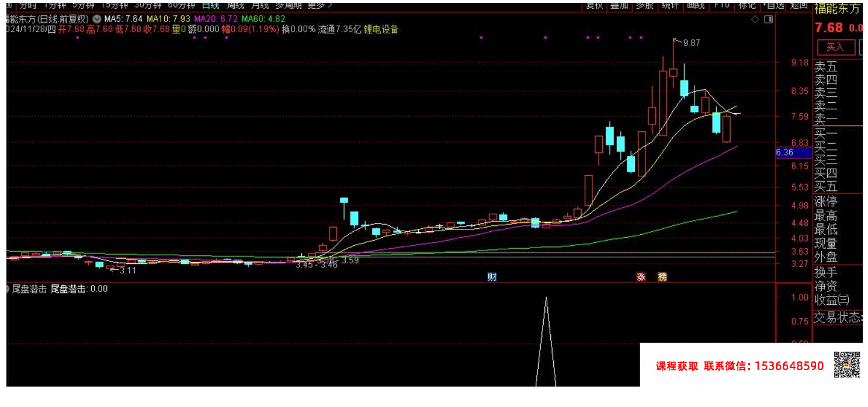Switch to the 15分钟 period tab
The image size is (868, 407).
114,5
